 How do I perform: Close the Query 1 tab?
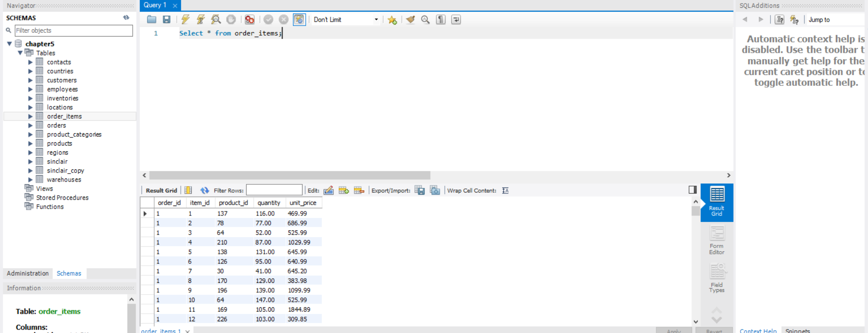pos(175,5)
